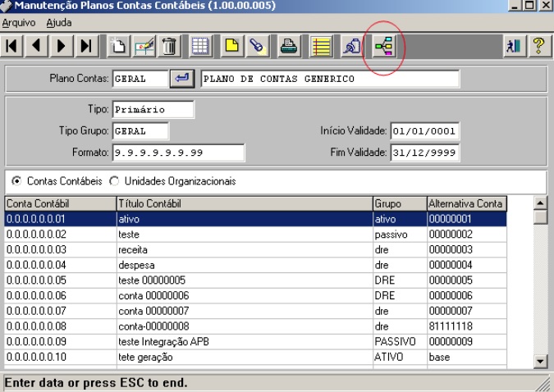This screenshot has width=554, height=392.
Task: Open help with the question mark icon
Action: pyautogui.click(x=539, y=46)
